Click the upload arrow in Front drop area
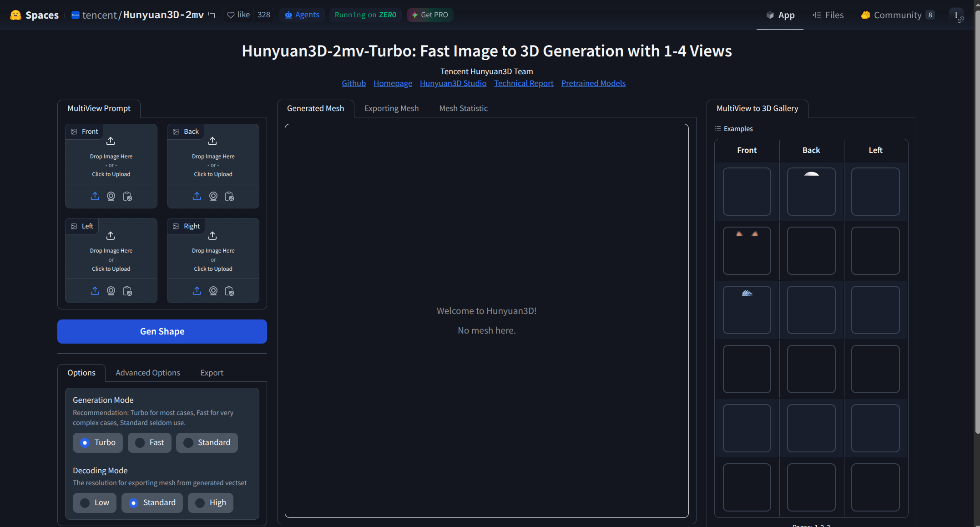Image resolution: width=980 pixels, height=527 pixels. tap(111, 141)
